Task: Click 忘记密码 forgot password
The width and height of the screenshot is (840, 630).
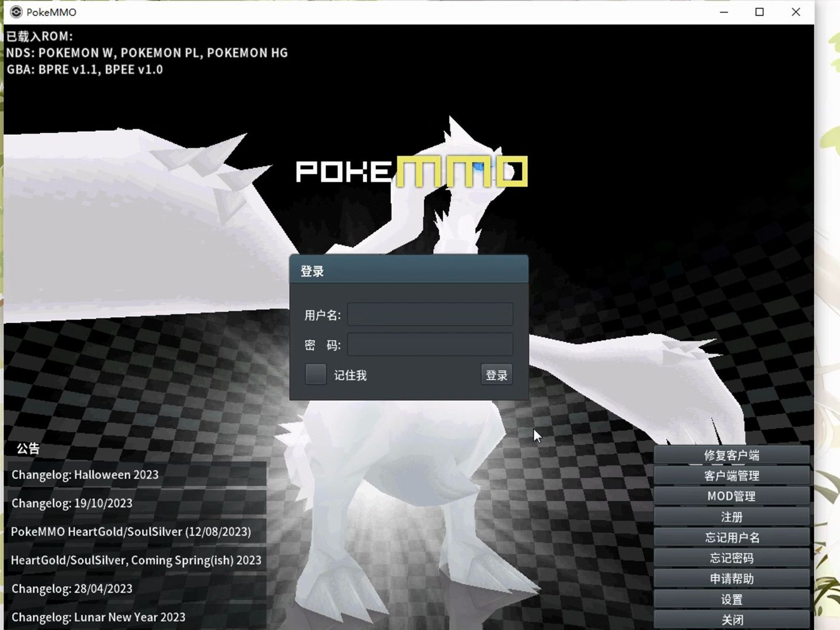Action: click(x=731, y=558)
